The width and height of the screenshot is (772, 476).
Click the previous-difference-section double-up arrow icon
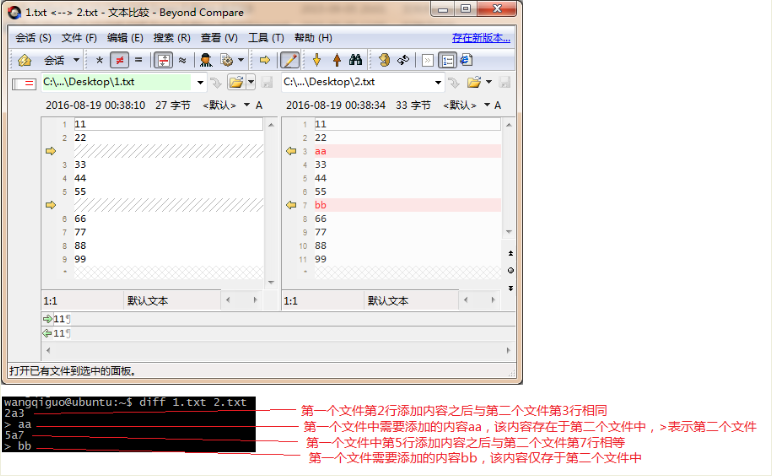(x=511, y=254)
